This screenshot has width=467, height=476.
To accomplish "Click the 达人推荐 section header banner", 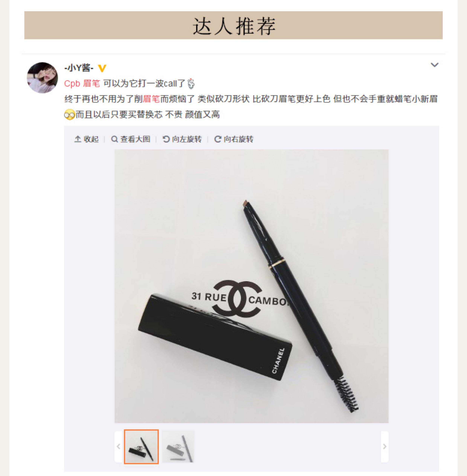I will pos(233,25).
